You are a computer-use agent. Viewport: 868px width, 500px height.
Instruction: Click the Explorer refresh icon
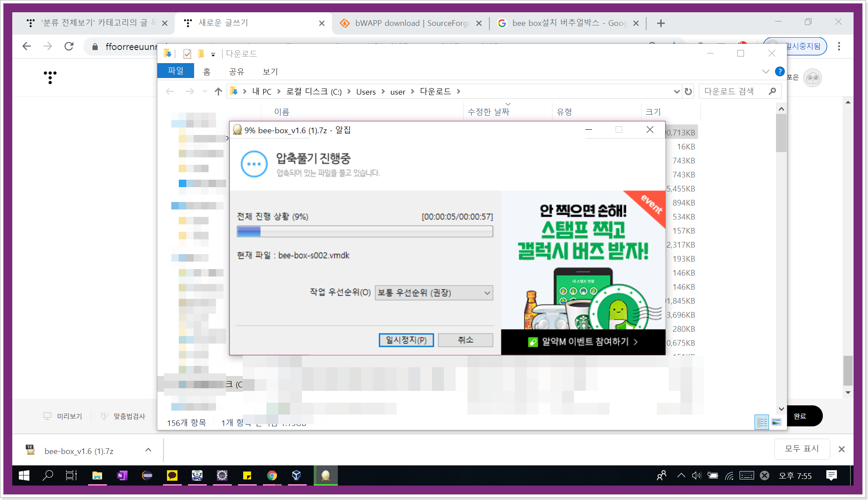coord(688,92)
